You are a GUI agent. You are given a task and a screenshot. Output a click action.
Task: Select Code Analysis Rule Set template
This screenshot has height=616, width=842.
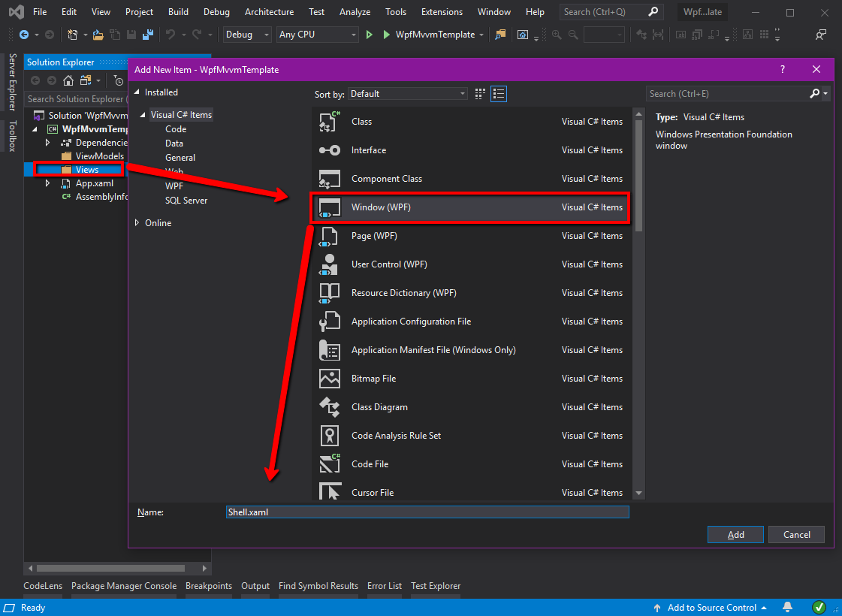click(471, 436)
